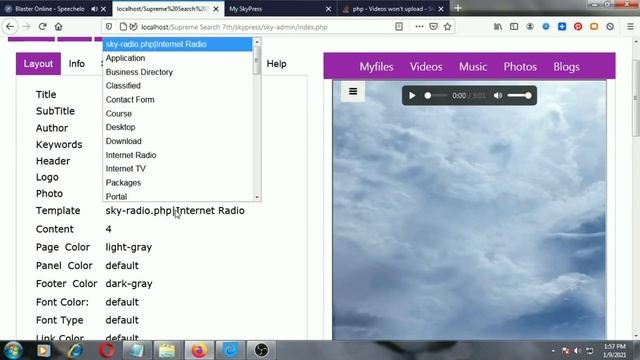
Task: Click Content value 4
Action: click(x=108, y=229)
